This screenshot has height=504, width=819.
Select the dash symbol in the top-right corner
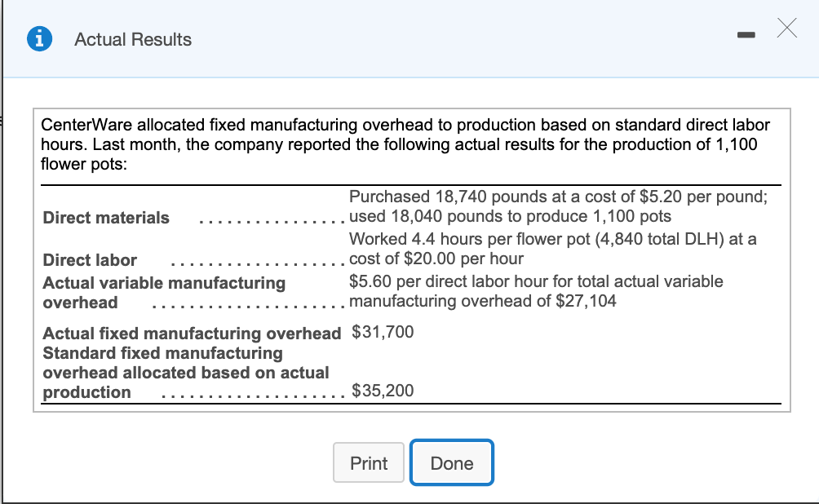tap(746, 34)
